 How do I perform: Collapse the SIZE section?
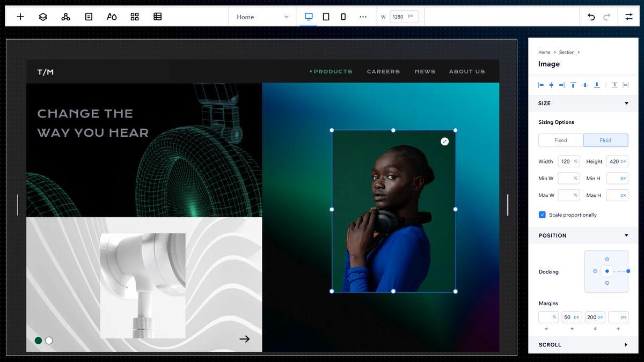pyautogui.click(x=626, y=104)
